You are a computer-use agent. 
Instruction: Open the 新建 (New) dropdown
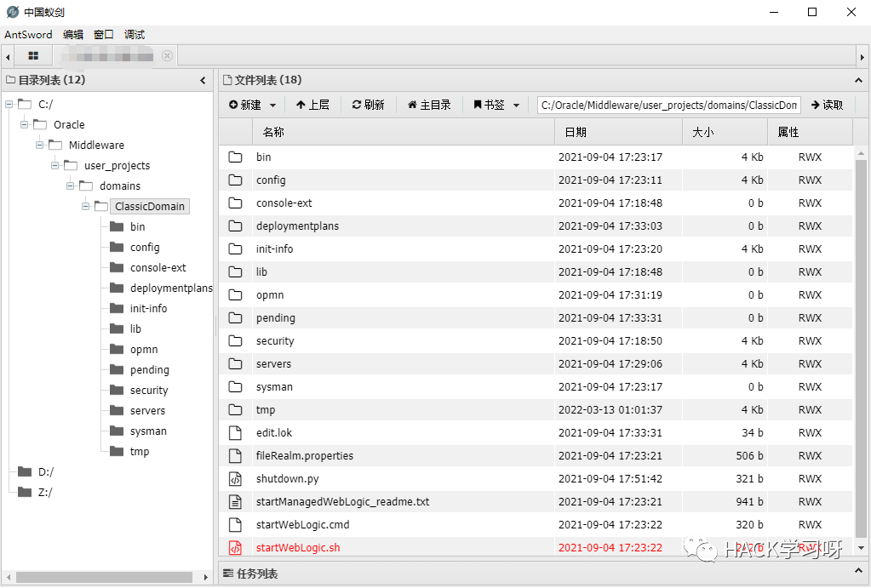pos(252,105)
